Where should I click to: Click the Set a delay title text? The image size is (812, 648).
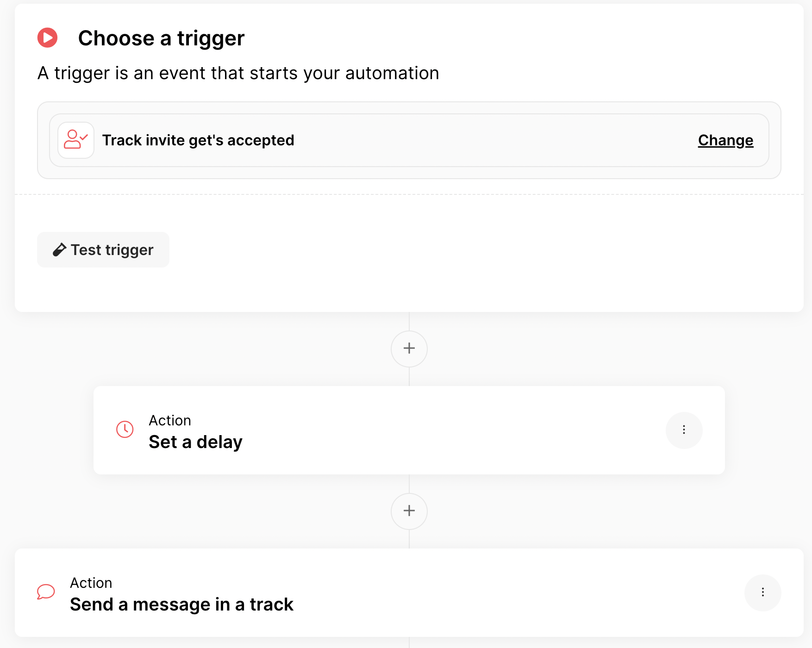click(195, 442)
